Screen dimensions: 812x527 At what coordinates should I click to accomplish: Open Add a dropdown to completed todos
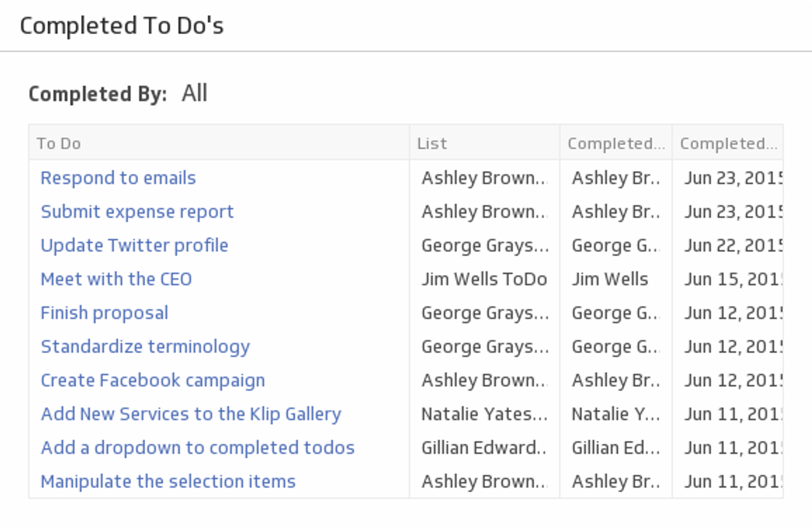coord(198,447)
